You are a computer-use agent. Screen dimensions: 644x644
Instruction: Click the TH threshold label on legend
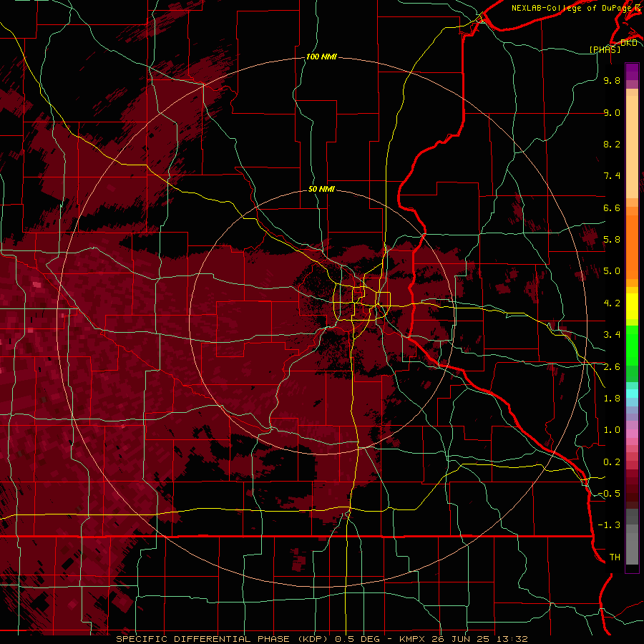(615, 557)
